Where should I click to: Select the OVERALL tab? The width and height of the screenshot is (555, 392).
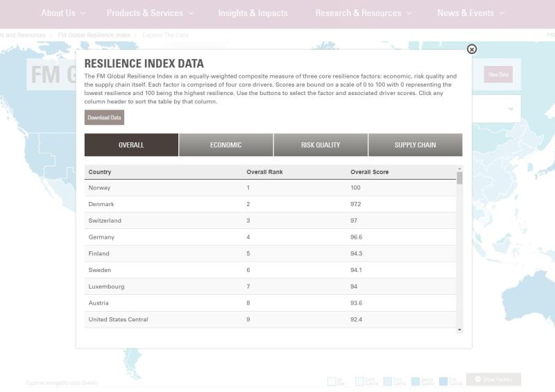[131, 145]
